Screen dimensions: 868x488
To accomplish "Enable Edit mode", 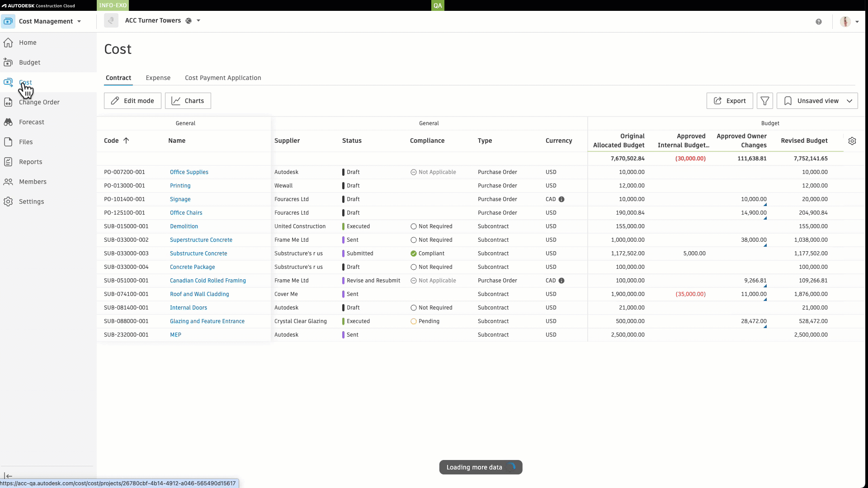I will [132, 101].
